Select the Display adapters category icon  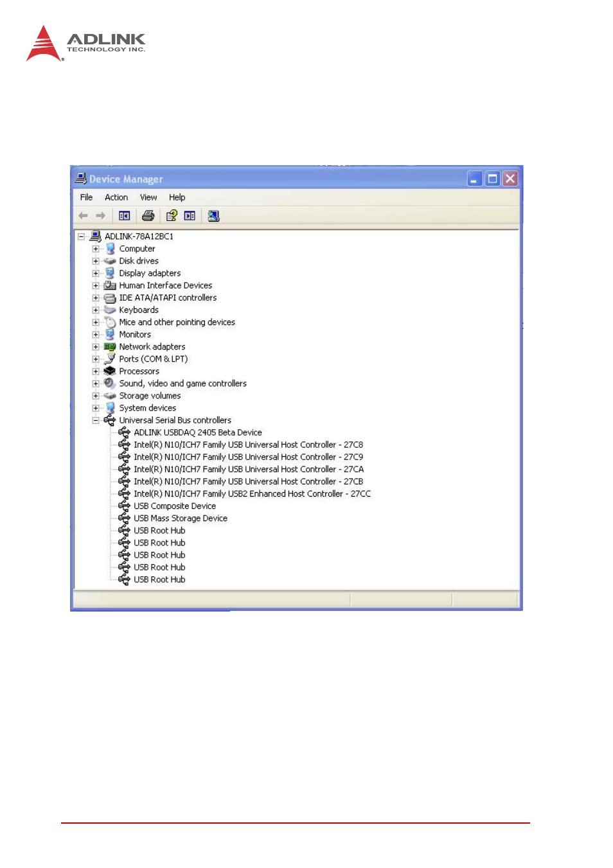click(111, 273)
